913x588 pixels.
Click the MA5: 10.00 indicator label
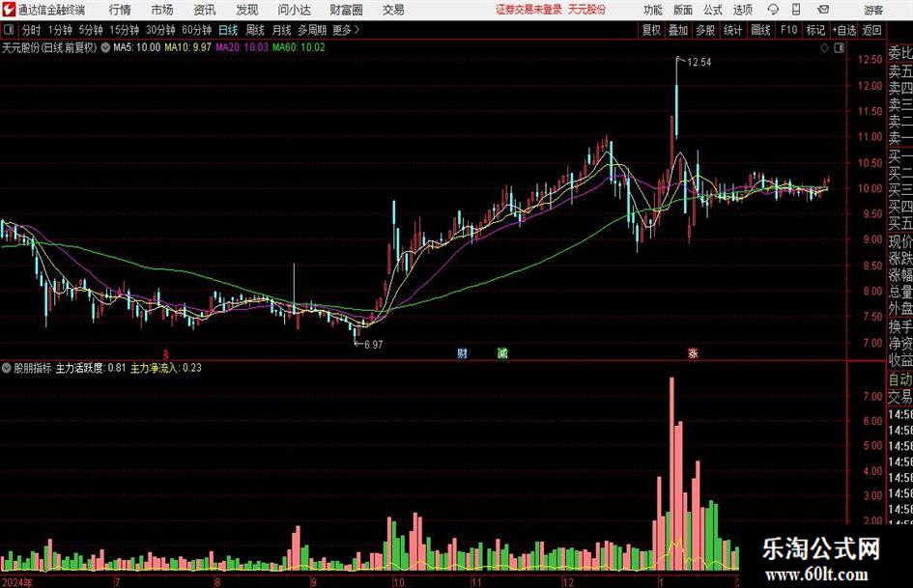(136, 47)
